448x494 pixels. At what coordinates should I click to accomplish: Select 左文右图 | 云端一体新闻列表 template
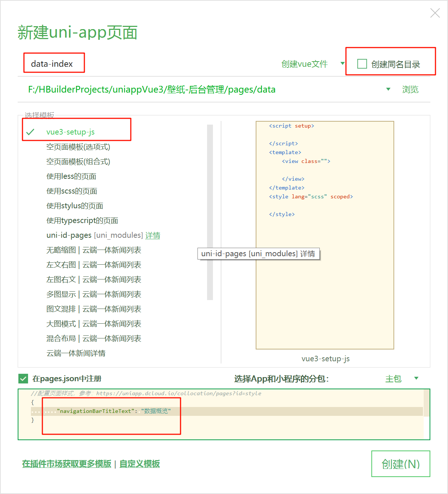pyautogui.click(x=94, y=265)
